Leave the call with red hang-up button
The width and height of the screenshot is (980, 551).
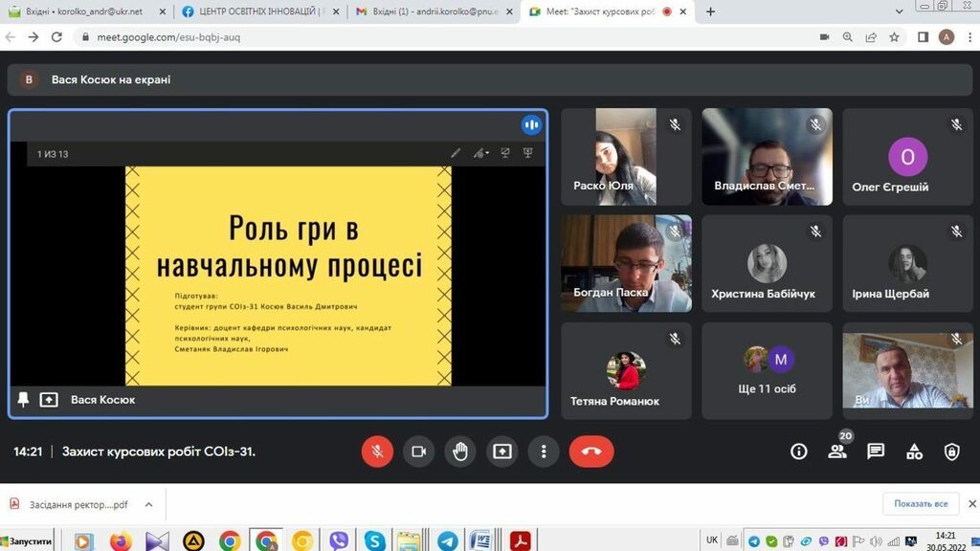590,452
